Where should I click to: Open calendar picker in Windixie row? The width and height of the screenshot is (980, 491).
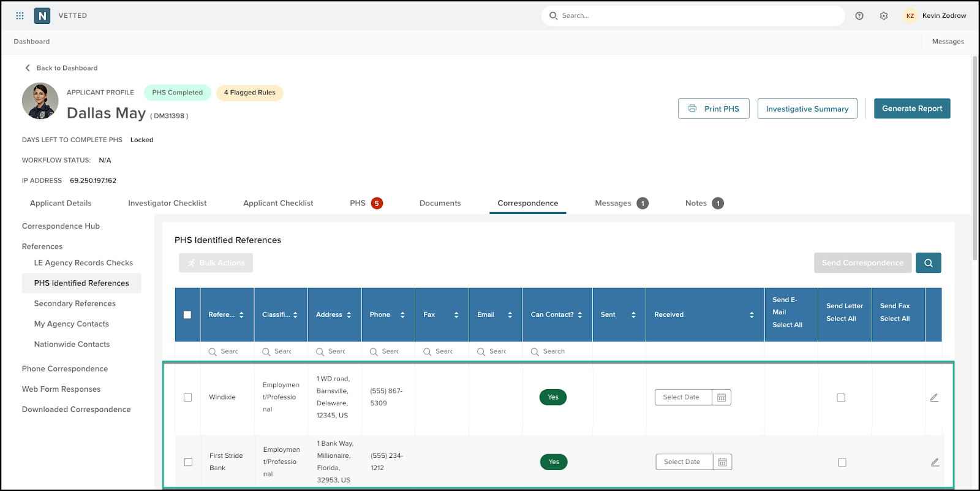click(722, 397)
